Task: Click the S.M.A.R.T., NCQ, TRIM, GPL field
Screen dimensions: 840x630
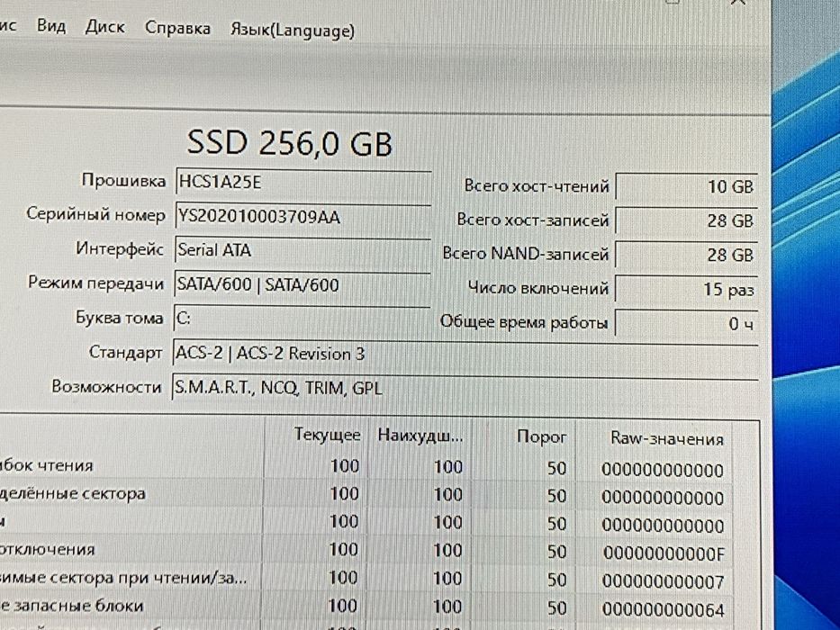Action: 465,388
